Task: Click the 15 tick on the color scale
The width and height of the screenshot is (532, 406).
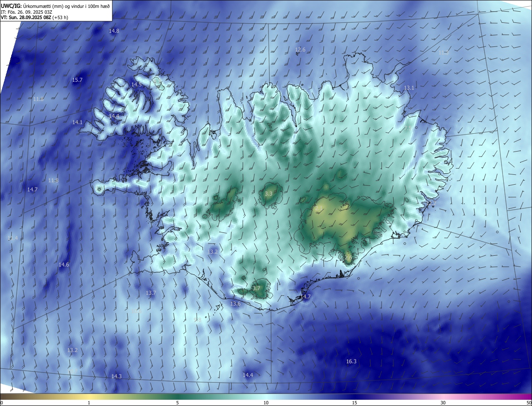Action: (355, 403)
